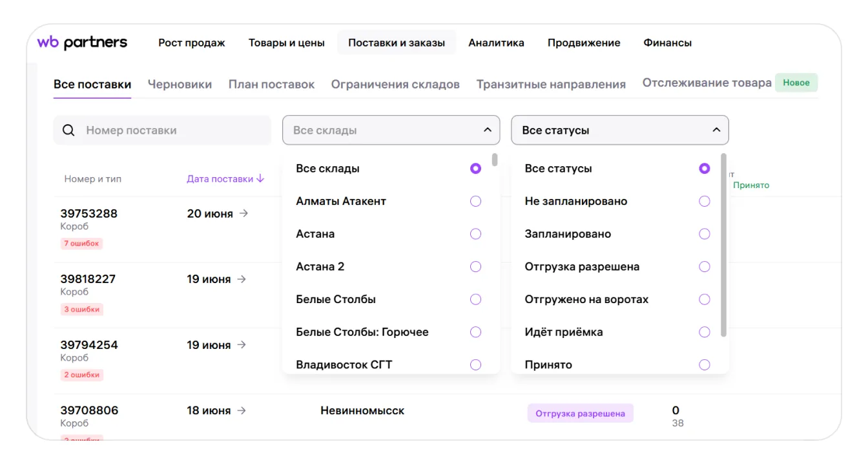
Task: Collapse the Все склады dropdown
Action: coord(488,130)
